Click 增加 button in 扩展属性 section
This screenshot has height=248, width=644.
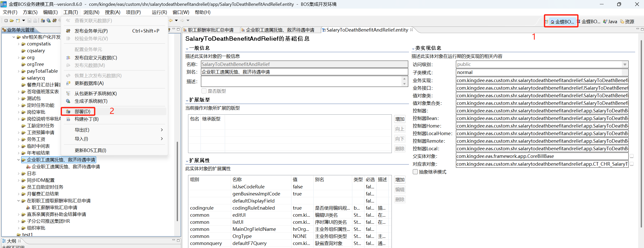[400, 180]
